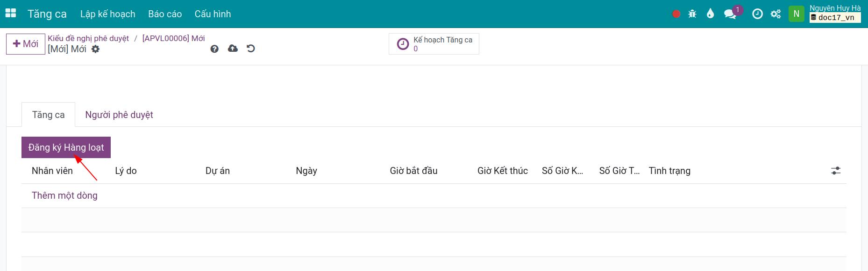Click the Tăng ca app title
868x271 pixels.
(47, 14)
